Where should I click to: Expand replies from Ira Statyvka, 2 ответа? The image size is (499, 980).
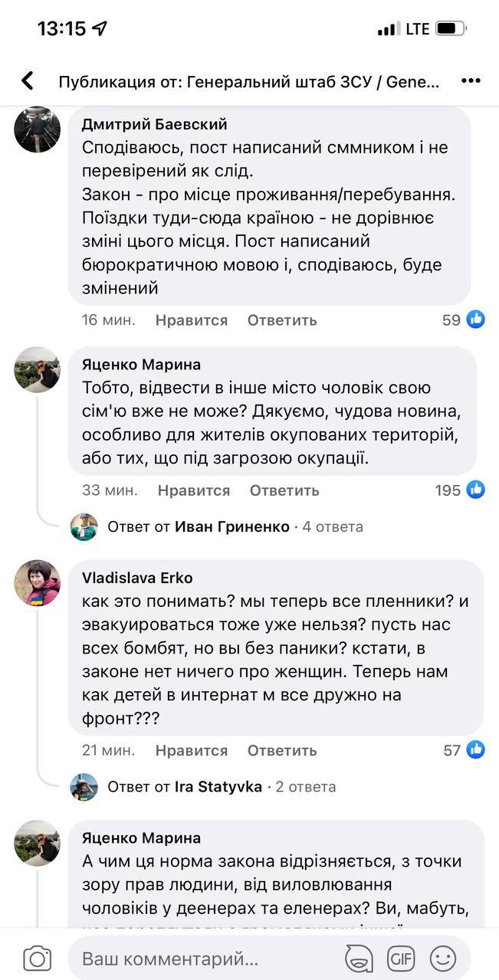(221, 787)
